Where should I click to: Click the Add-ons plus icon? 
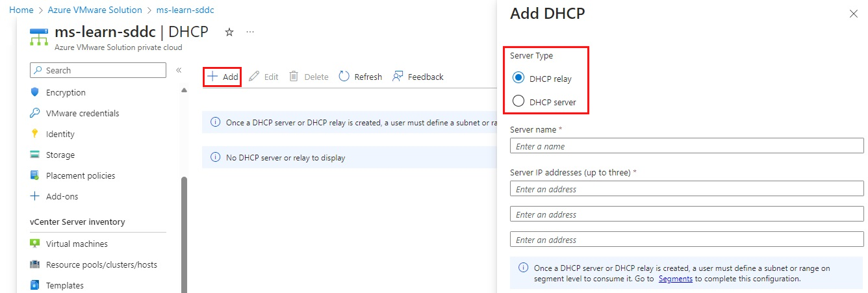[x=35, y=196]
